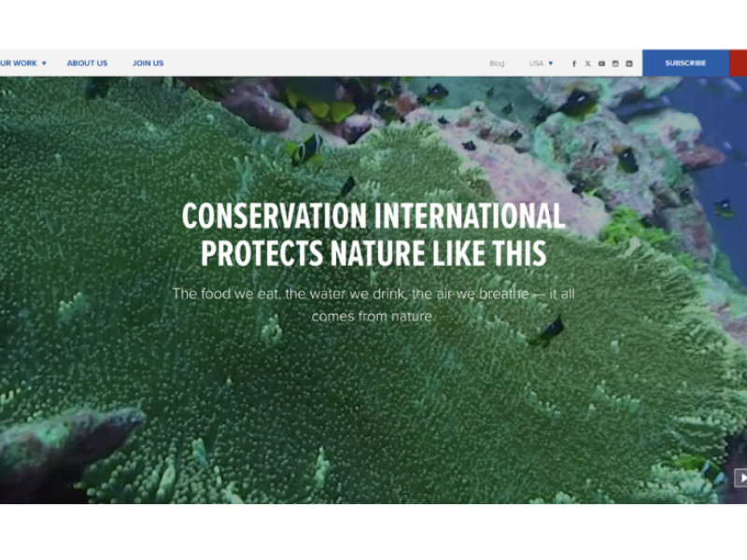Viewport: 747px width, 560px height.
Task: Open the LinkedIn social icon
Action: pos(628,63)
